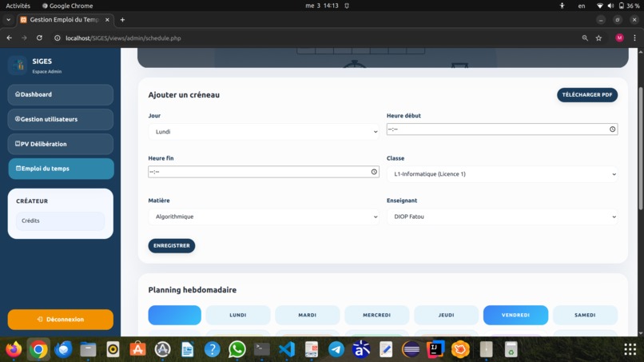Click the Heure fin time field
The image size is (644, 362).
pyautogui.click(x=264, y=172)
